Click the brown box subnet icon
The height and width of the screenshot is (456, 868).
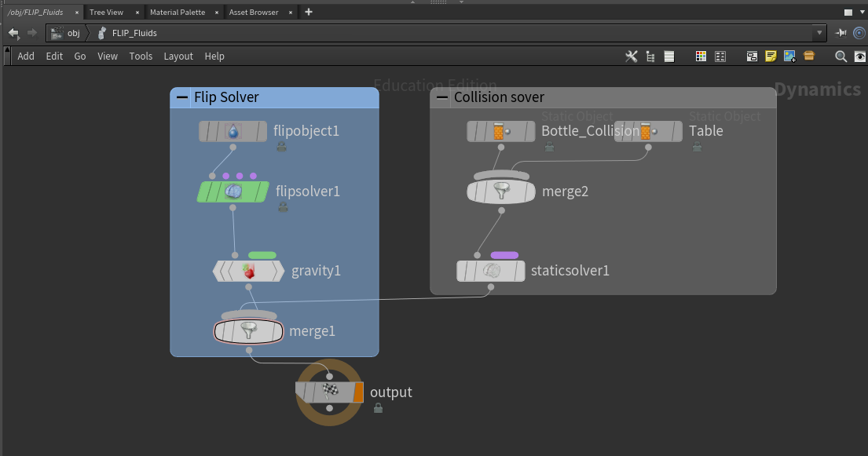click(x=809, y=56)
